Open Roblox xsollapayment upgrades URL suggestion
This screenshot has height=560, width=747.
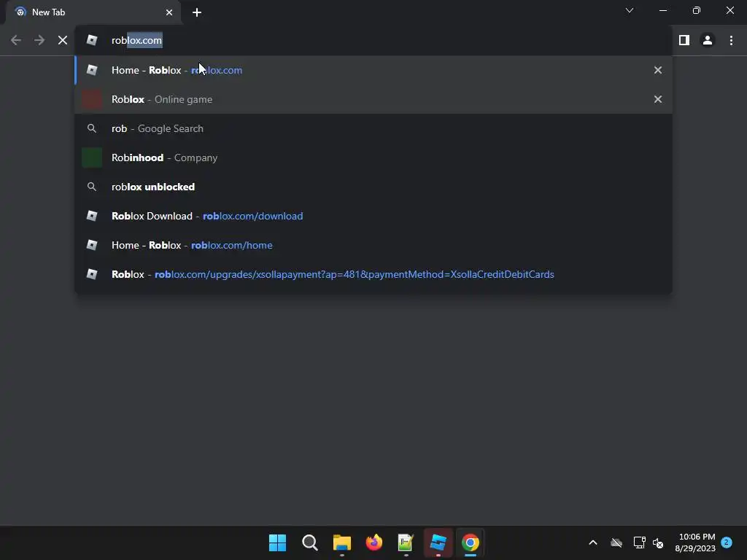(x=373, y=274)
